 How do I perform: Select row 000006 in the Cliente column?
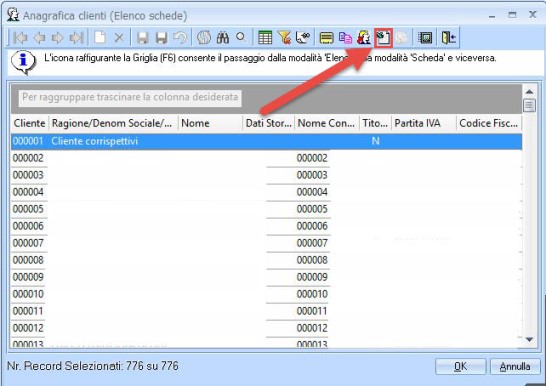tap(28, 226)
